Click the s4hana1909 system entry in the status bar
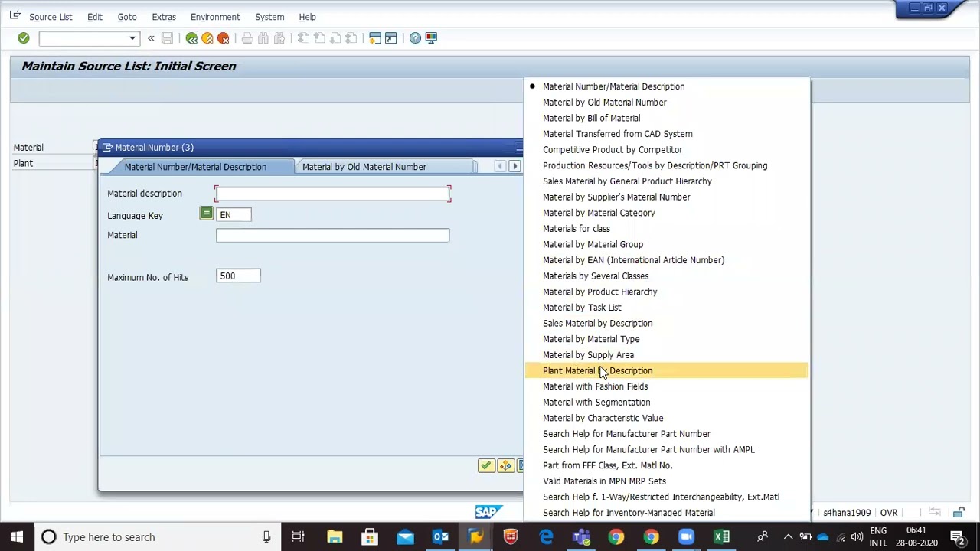This screenshot has height=551, width=980. [x=847, y=513]
